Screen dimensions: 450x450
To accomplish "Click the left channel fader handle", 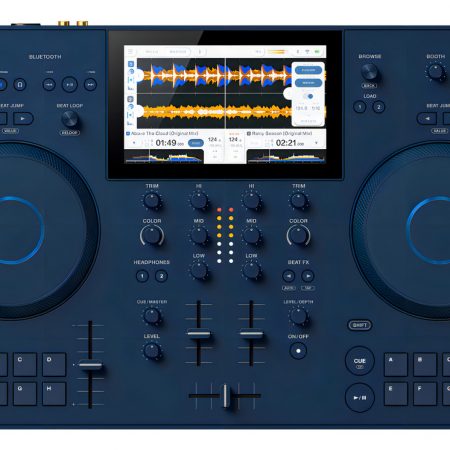I will click(199, 333).
